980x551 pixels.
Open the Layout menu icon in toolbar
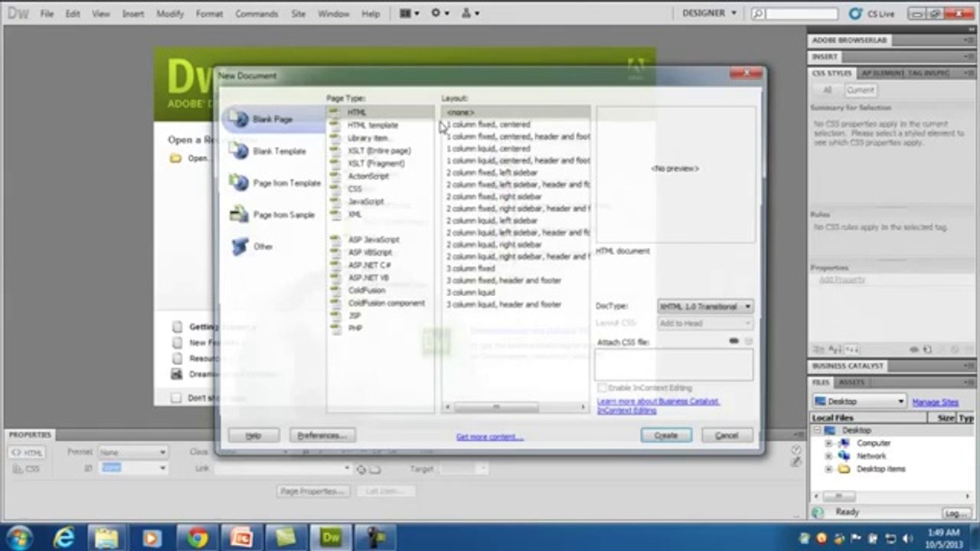click(x=410, y=14)
